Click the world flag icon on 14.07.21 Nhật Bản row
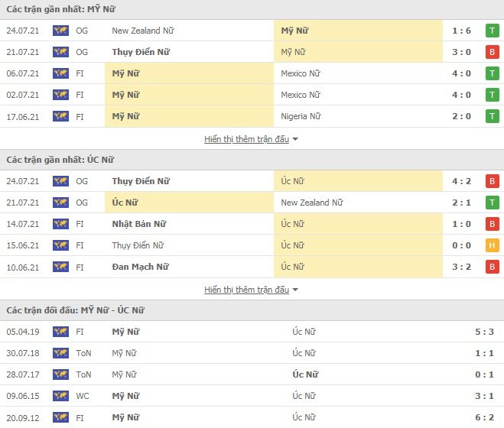The image size is (504, 428). (60, 224)
